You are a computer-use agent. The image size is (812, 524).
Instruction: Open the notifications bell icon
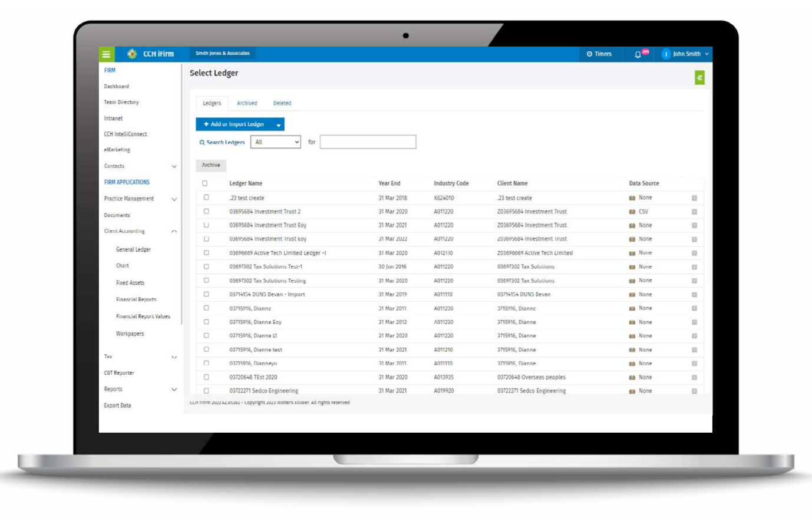tap(638, 54)
